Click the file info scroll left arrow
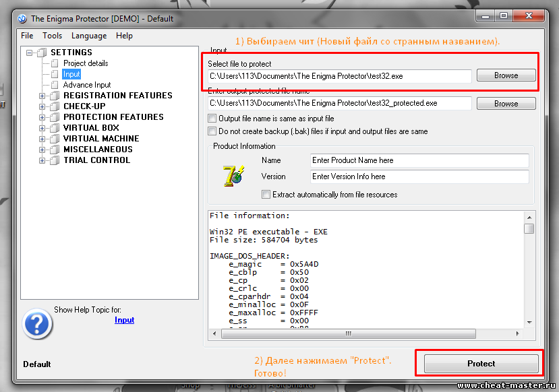The image size is (559, 392). pos(214,333)
